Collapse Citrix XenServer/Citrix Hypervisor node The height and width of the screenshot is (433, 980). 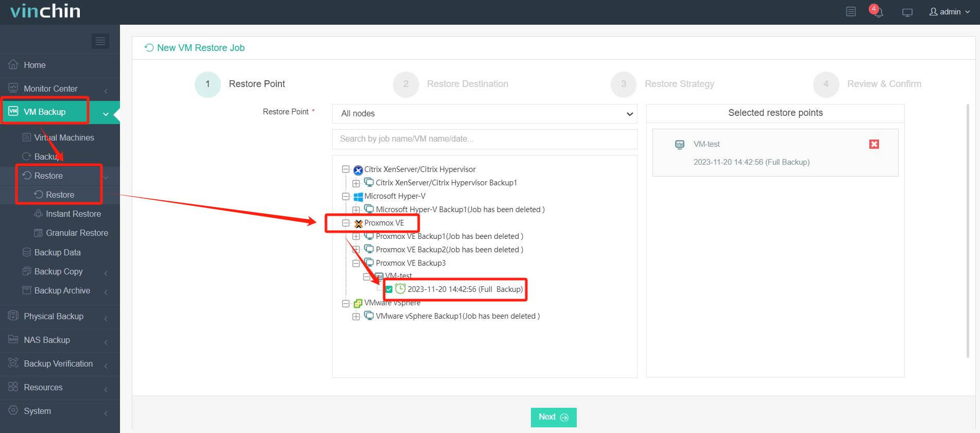click(x=346, y=169)
